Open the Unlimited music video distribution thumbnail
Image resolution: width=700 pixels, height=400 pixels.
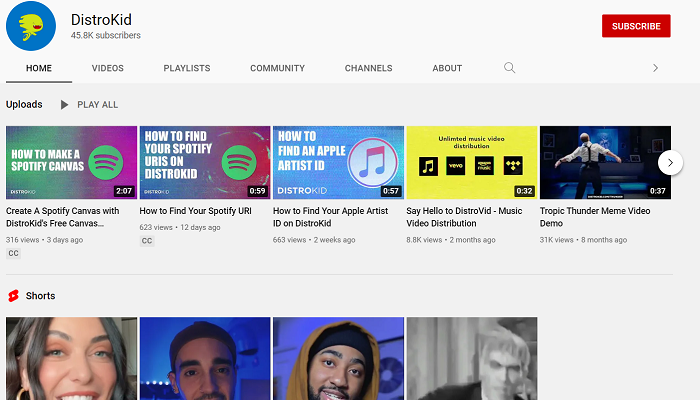pyautogui.click(x=472, y=162)
